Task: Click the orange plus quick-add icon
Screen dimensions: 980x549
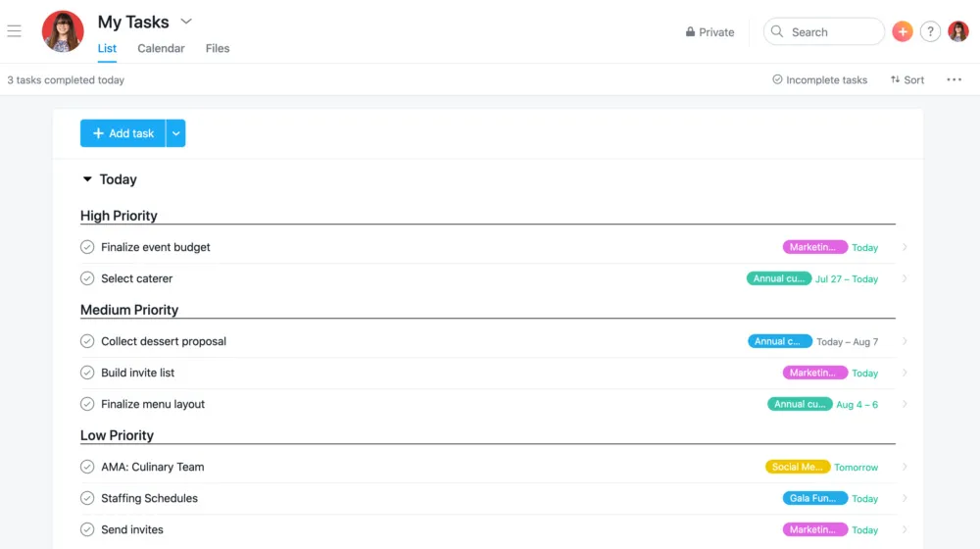Action: 903,31
